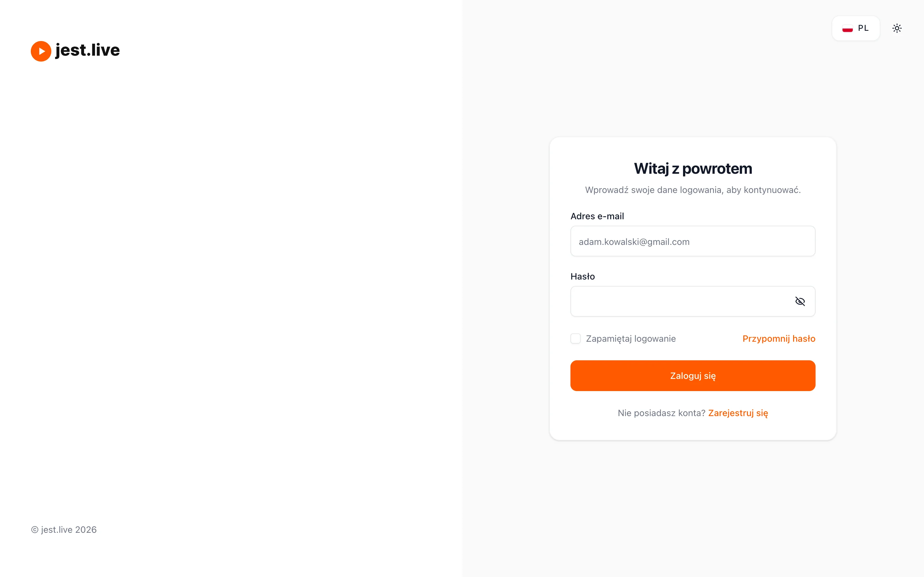Viewport: 924px width, 577px height.
Task: Enable the Zapamiętaj logowanie checkbox
Action: (x=575, y=339)
